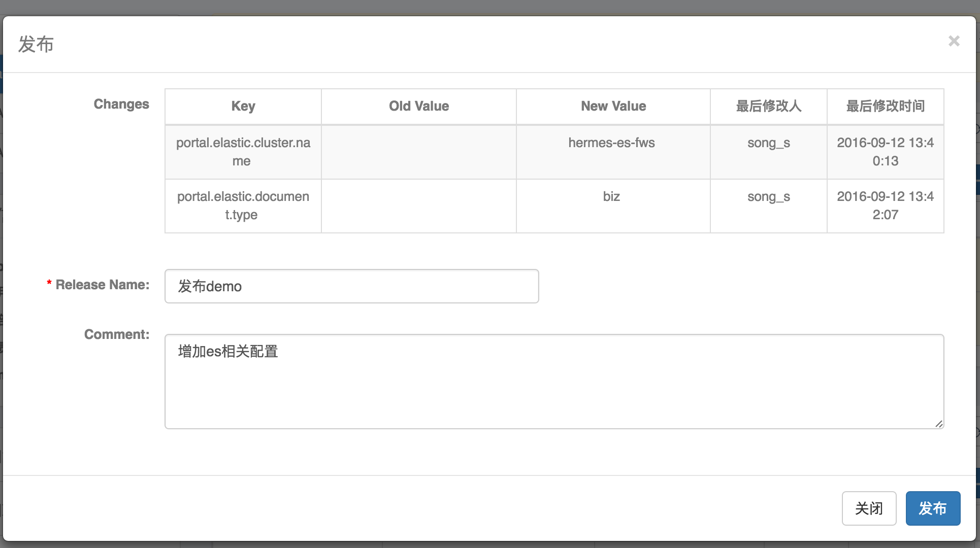This screenshot has height=548, width=980.
Task: Click the hermes-es-fws new value cell
Action: click(x=612, y=143)
